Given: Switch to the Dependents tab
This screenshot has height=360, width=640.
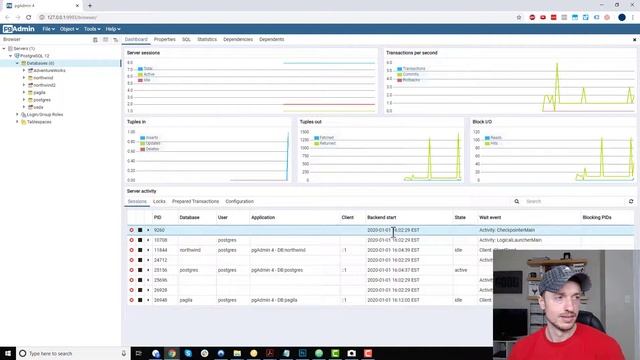Looking at the screenshot, I should (271, 40).
